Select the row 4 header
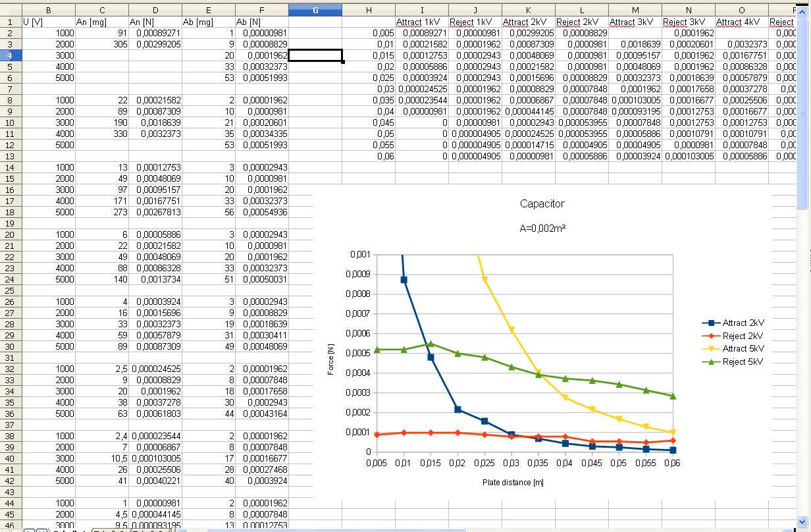 click(x=11, y=55)
